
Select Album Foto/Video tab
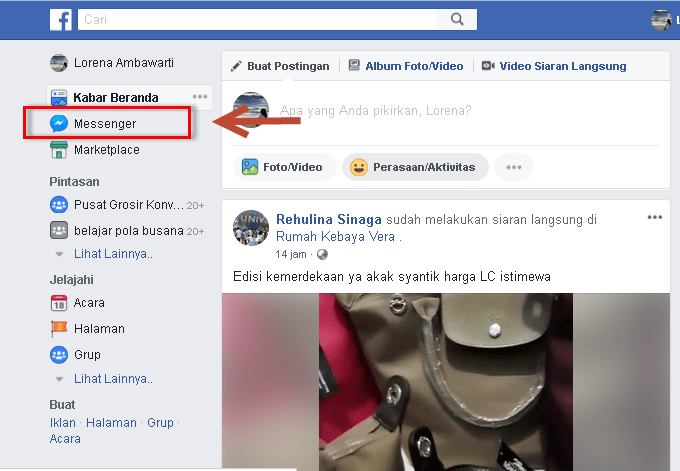(x=414, y=66)
